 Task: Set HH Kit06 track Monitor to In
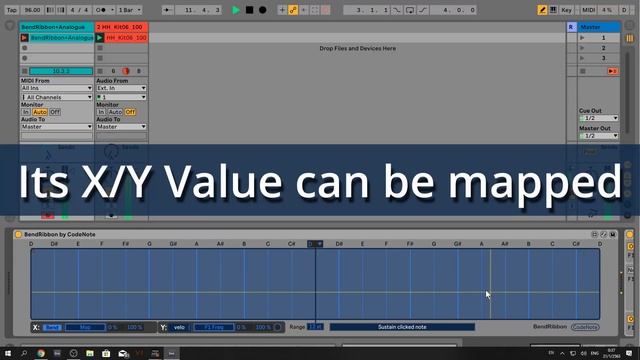101,112
